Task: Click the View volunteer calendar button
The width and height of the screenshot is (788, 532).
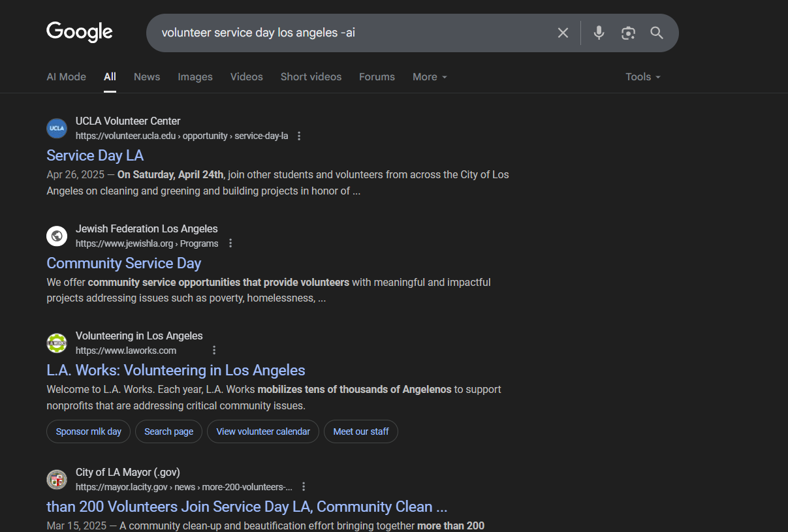Action: coord(263,431)
